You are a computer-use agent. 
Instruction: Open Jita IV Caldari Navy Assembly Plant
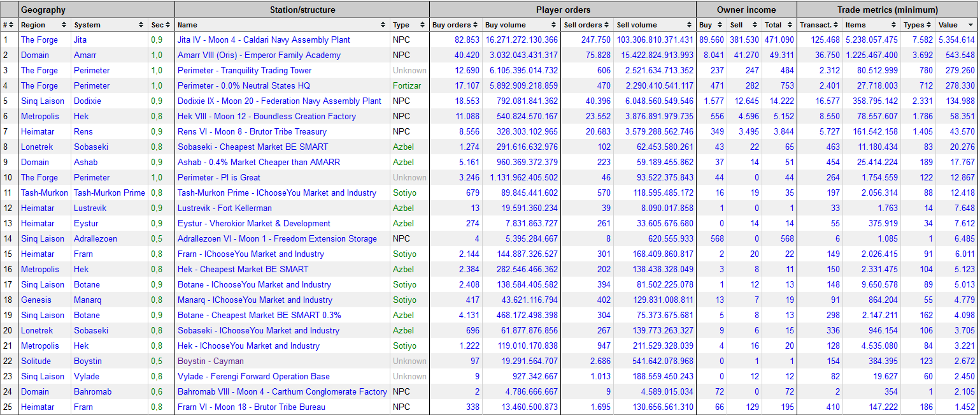(x=264, y=40)
